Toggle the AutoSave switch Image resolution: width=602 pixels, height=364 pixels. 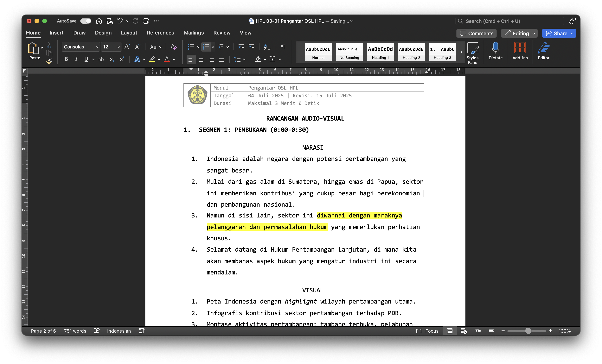tap(86, 21)
